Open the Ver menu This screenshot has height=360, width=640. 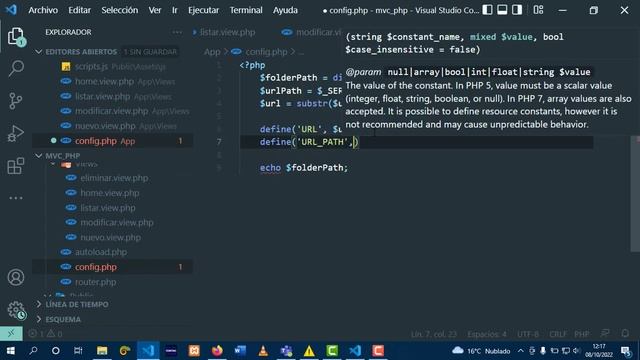coord(154,10)
